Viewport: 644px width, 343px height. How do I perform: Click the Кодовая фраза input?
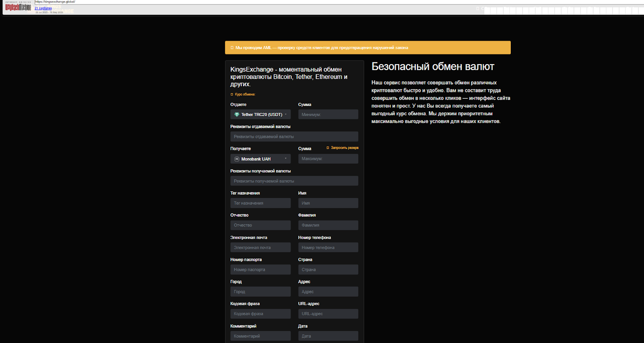(x=260, y=314)
